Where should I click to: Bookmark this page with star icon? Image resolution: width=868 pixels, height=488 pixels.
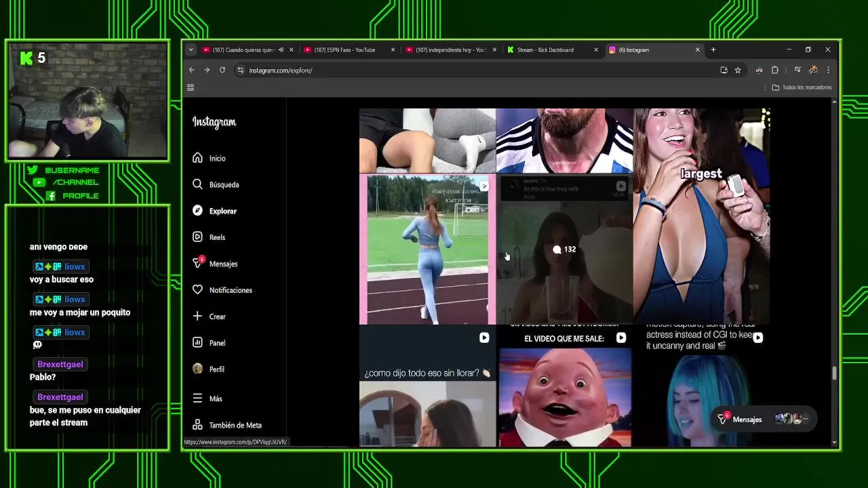coord(738,70)
